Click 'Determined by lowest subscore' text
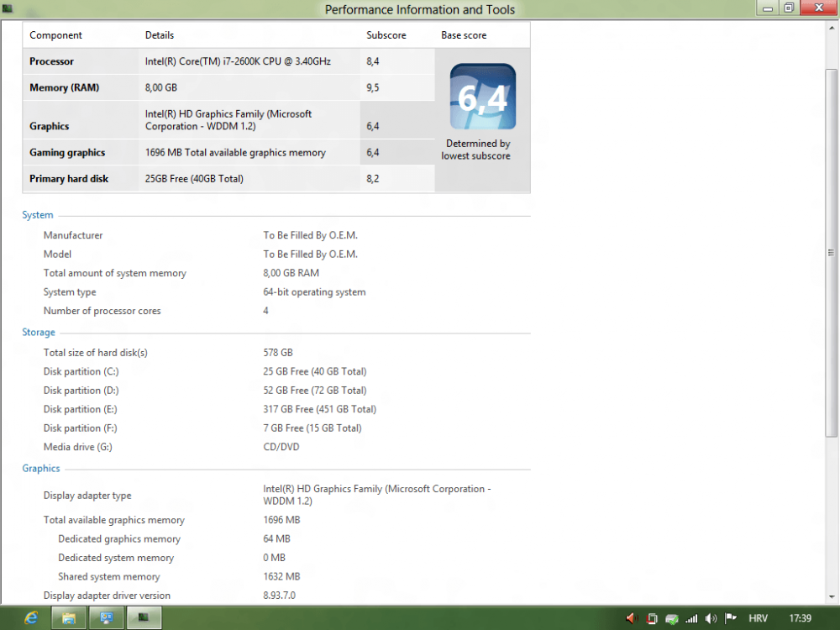840x630 pixels. (x=476, y=150)
